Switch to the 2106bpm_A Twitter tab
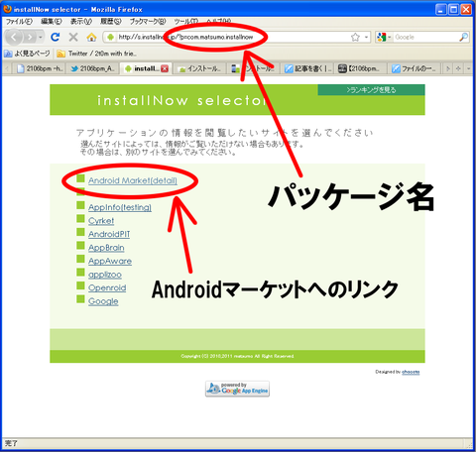This screenshot has width=476, height=452. pos(93,68)
